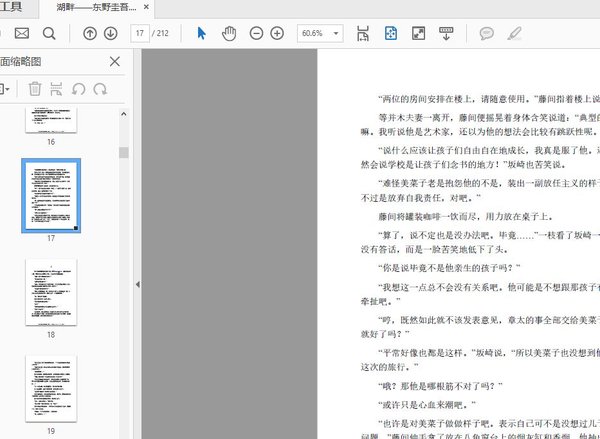Rotate page clockwise in thumbnail panel

[100, 89]
